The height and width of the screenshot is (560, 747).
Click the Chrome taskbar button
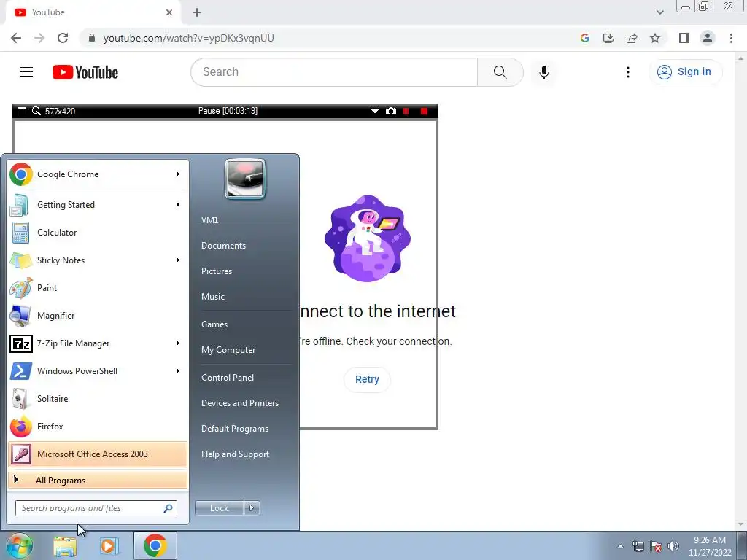pos(155,545)
